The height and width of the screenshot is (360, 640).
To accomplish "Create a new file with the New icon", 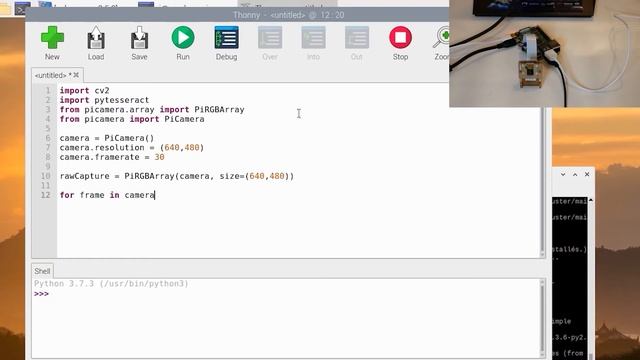I will (x=52, y=43).
